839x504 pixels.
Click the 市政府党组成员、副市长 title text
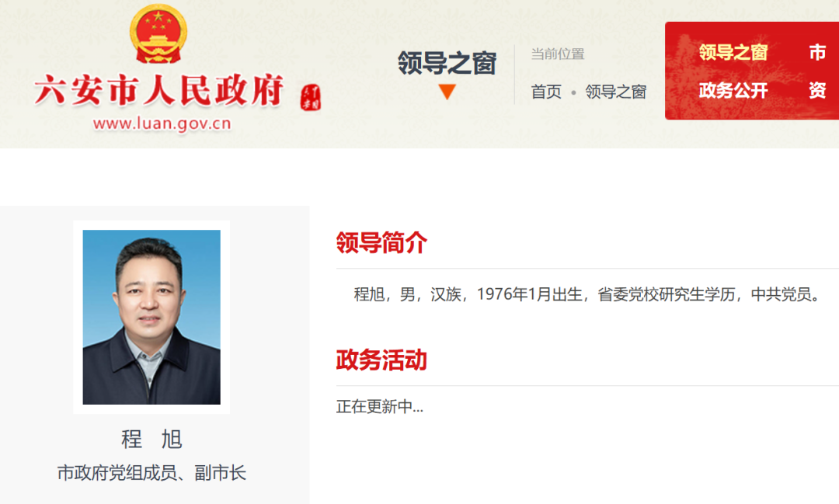coord(151,473)
